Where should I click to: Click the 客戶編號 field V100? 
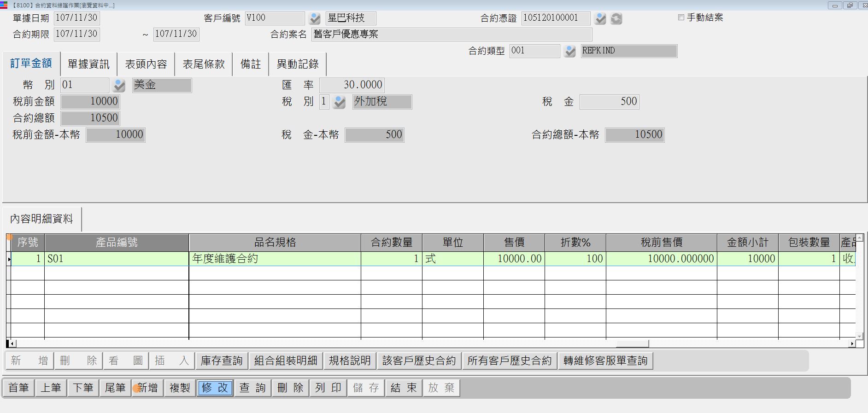(x=275, y=18)
